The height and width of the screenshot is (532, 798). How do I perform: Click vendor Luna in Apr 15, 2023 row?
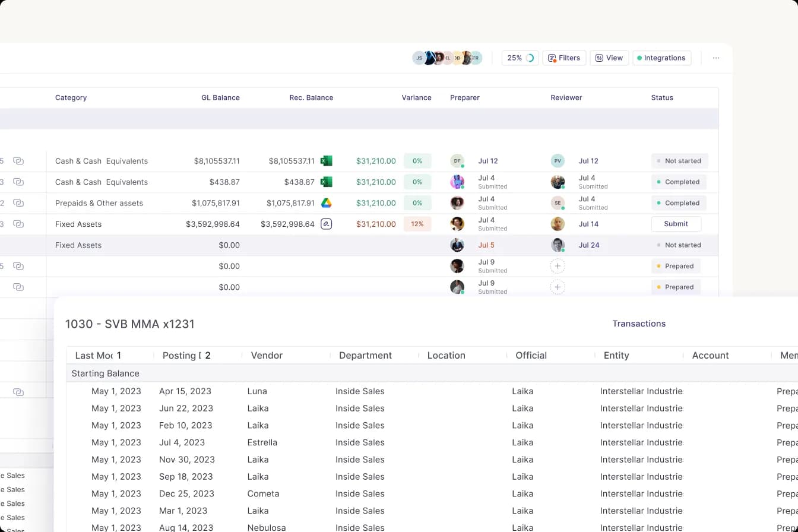[257, 391]
